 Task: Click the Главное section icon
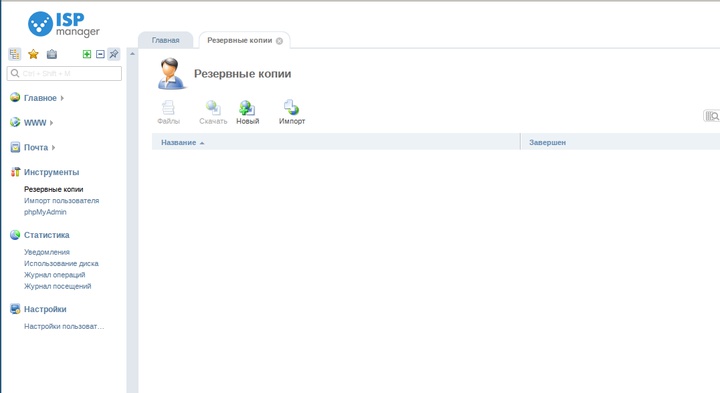pos(15,97)
